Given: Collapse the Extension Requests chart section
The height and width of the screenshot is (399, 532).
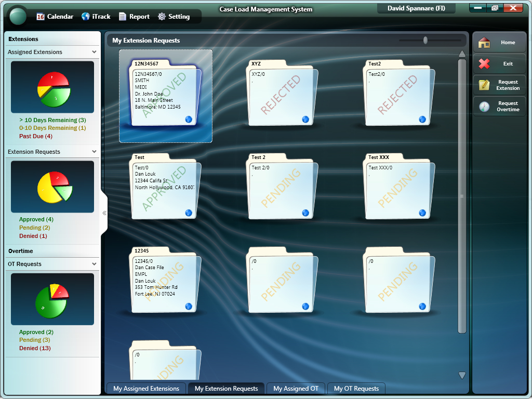Looking at the screenshot, I should click(94, 152).
